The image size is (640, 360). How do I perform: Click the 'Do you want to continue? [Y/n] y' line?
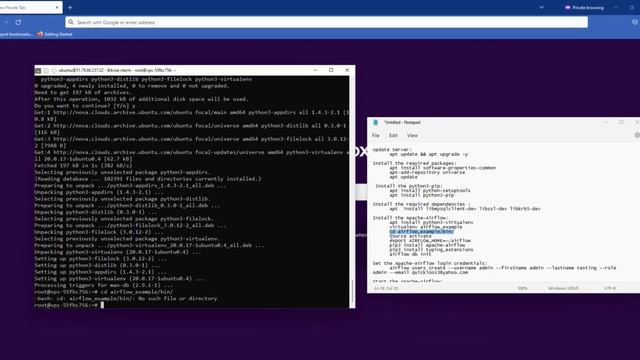tap(85, 106)
